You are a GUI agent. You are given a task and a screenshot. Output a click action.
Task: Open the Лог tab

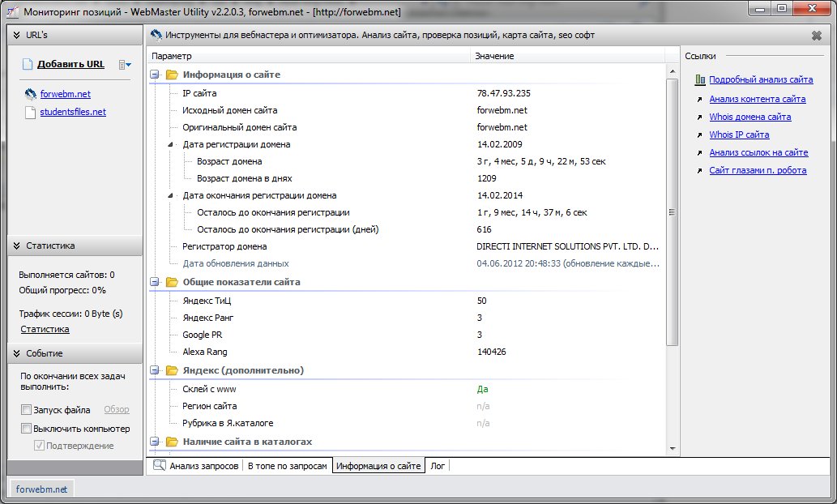point(437,466)
